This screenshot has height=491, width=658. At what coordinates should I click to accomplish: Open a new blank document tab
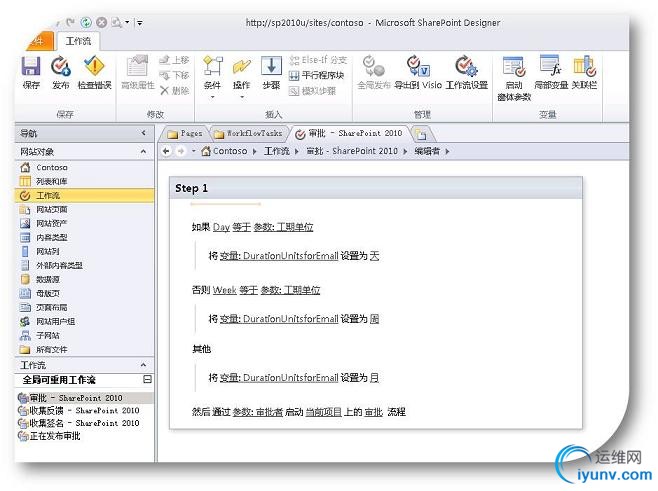pyautogui.click(x=422, y=134)
